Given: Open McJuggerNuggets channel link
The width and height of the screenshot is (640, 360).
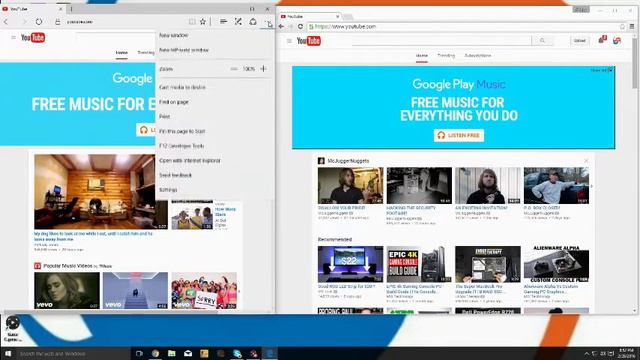Looking at the screenshot, I should point(348,161).
